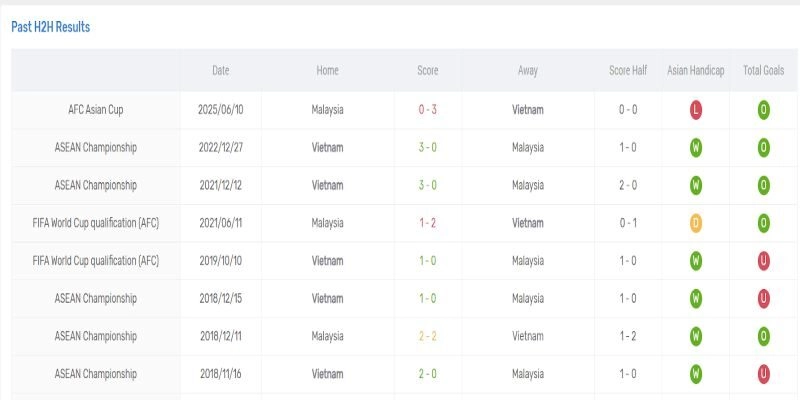This screenshot has height=400, width=800.
Task: Select the 2 - 2 draw score on 2018/12/11
Action: [427, 336]
